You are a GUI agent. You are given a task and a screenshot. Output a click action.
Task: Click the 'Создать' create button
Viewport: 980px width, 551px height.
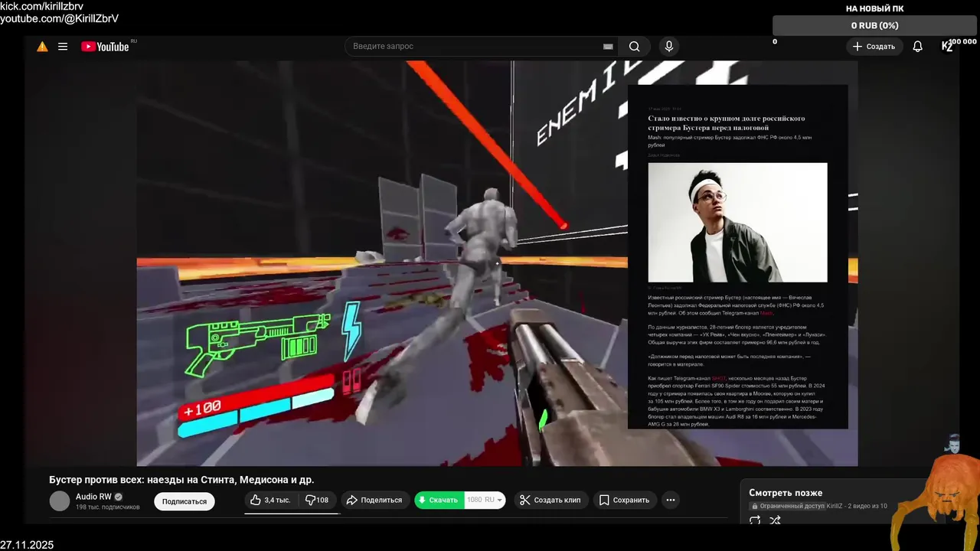[874, 47]
